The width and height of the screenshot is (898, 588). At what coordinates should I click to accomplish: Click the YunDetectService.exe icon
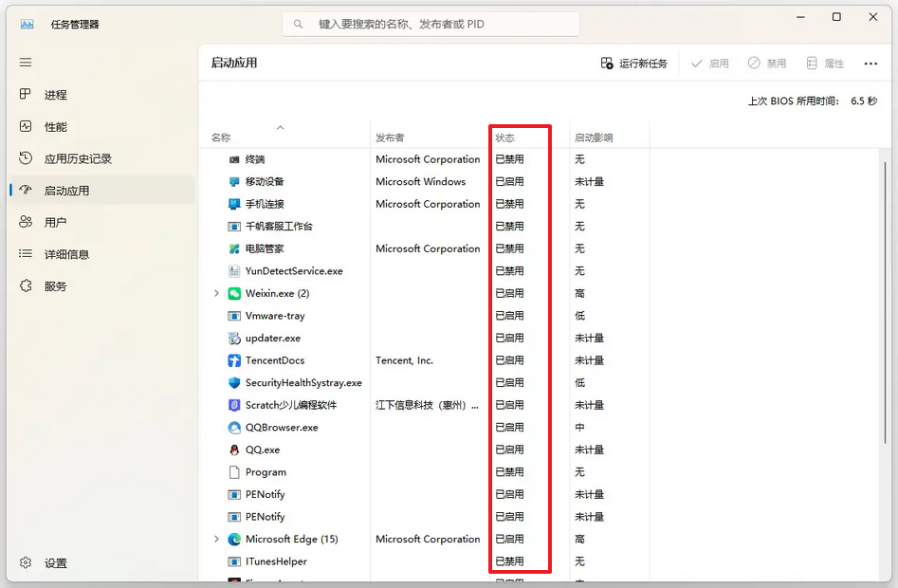point(234,271)
